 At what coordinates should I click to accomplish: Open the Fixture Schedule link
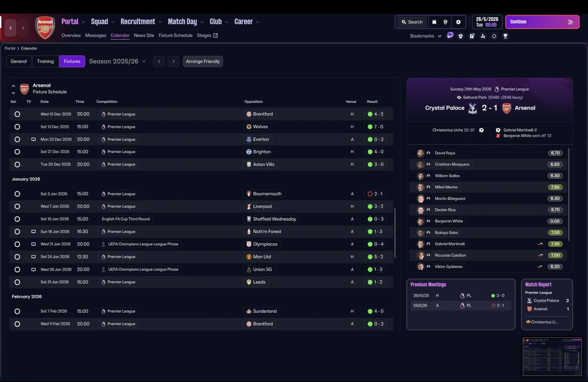coord(175,35)
